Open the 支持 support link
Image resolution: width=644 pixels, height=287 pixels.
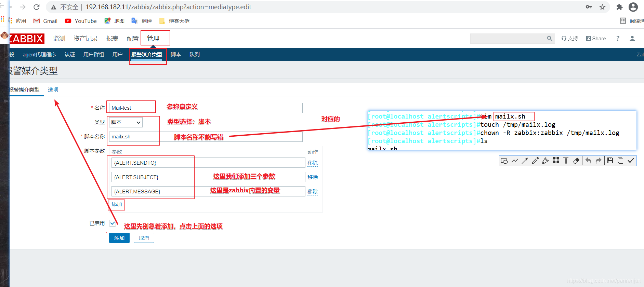click(570, 39)
